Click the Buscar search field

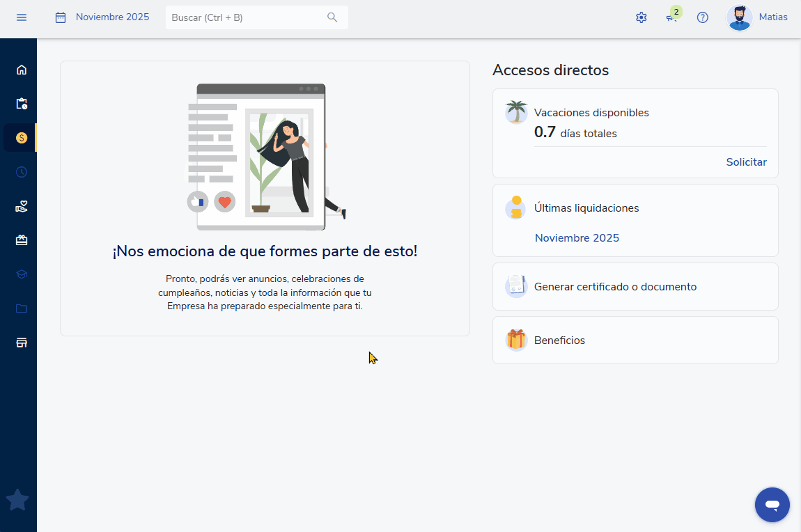(x=247, y=17)
